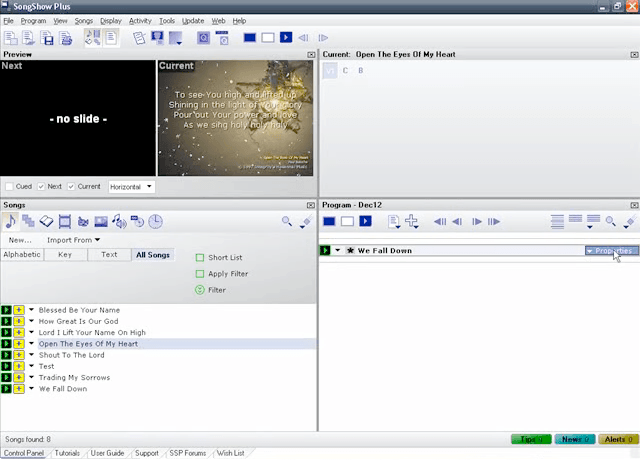640x460 pixels.
Task: Expand the We Fall Down entry in Songs list
Action: pyautogui.click(x=31, y=389)
